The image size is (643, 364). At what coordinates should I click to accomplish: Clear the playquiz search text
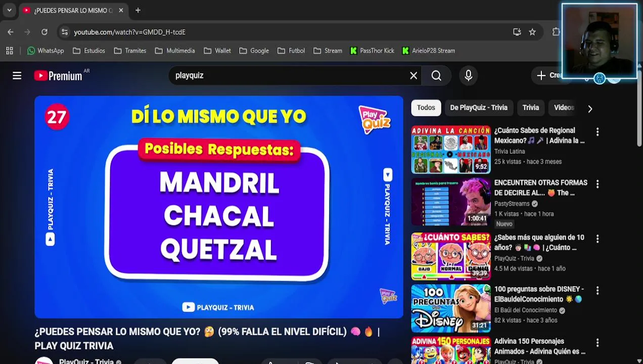tap(414, 76)
